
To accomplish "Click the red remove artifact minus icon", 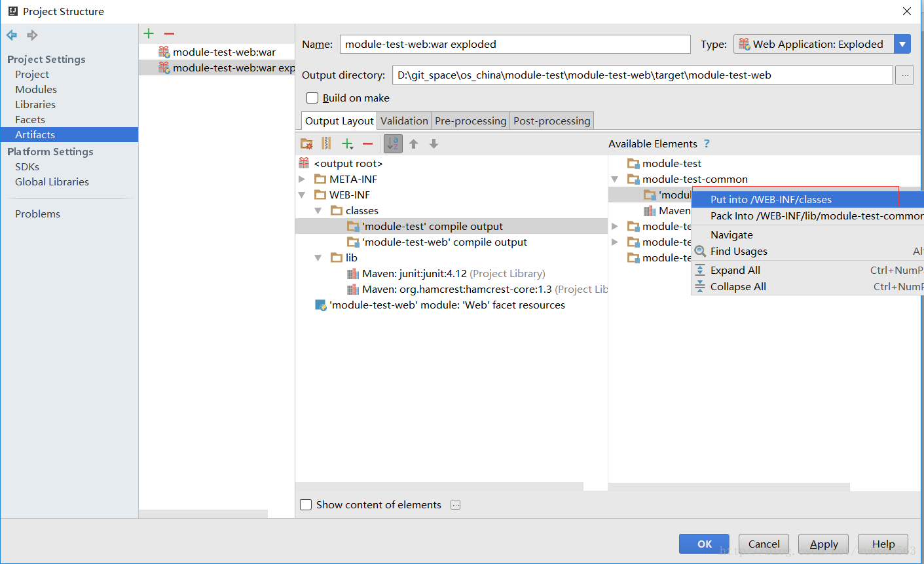I will [170, 33].
